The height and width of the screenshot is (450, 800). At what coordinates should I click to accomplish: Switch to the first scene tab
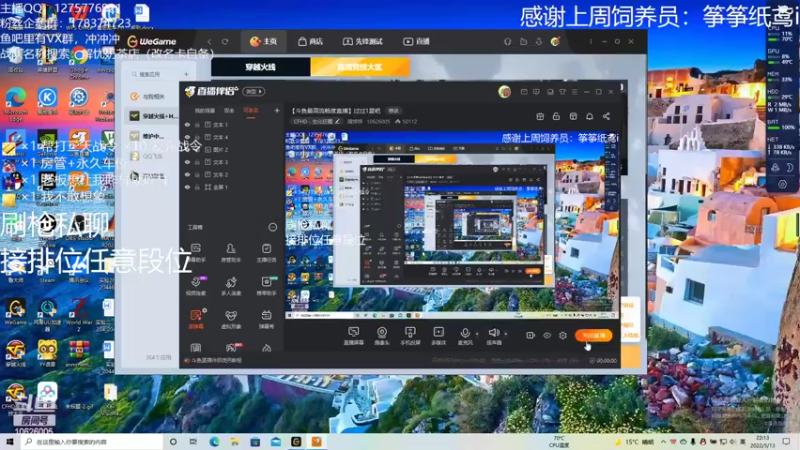[205, 110]
